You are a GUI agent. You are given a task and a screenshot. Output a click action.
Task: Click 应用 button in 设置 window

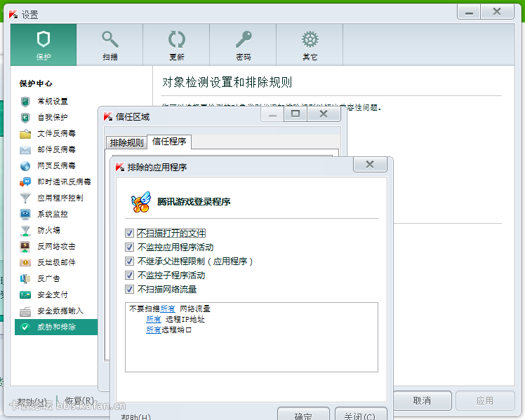pos(485,400)
